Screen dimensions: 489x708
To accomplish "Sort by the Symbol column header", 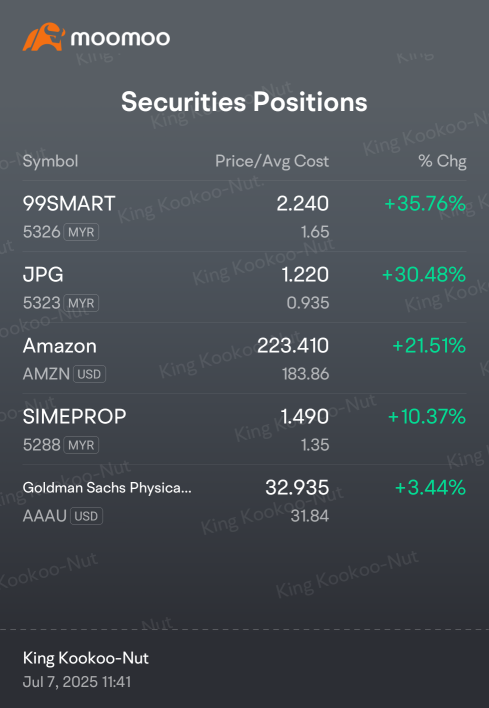I will click(x=51, y=161).
